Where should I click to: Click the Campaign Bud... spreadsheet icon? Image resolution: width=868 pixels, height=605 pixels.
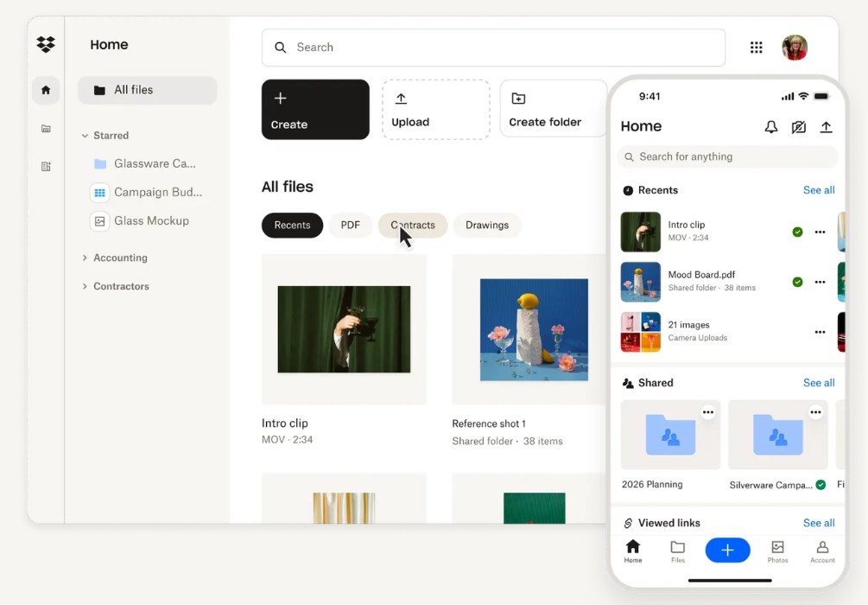pos(99,193)
